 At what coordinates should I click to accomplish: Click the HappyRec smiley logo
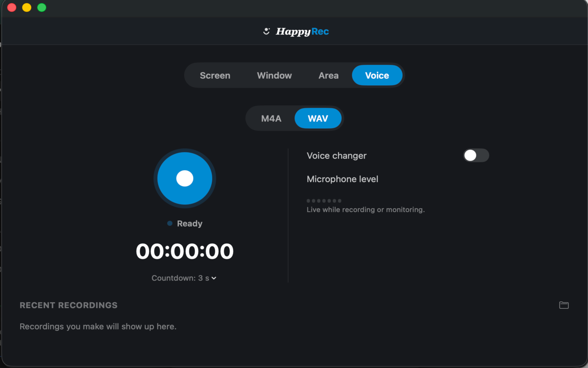[266, 31]
